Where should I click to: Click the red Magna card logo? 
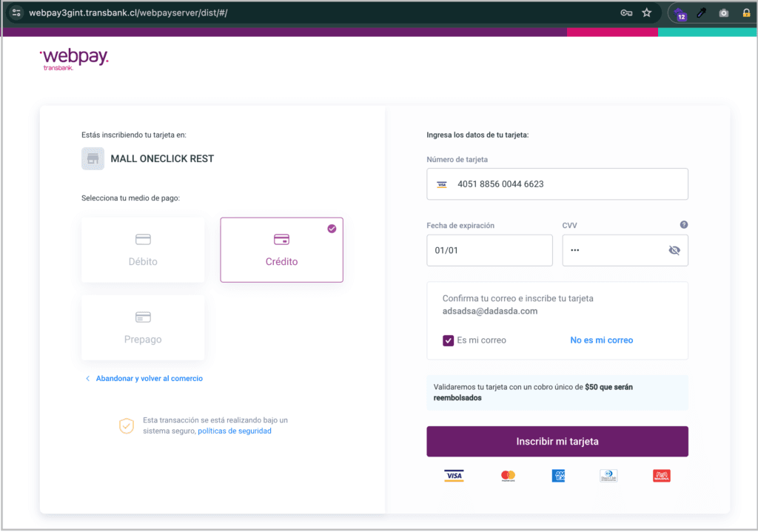(x=661, y=476)
